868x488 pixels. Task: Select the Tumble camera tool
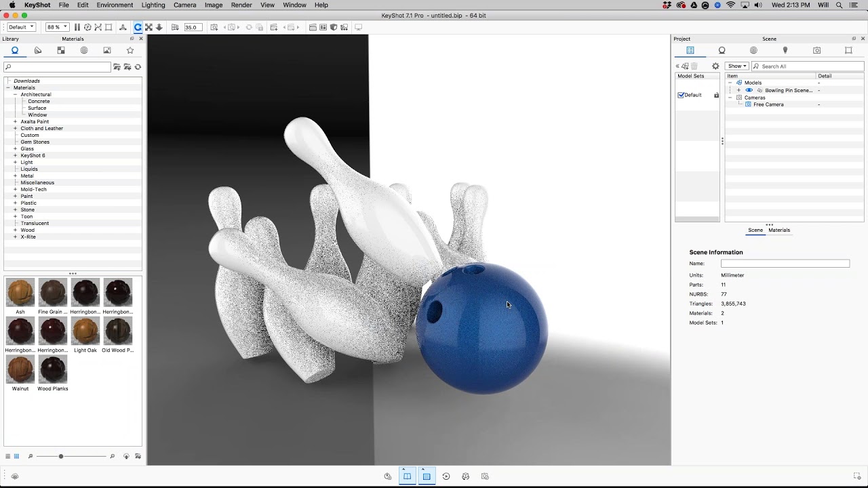(138, 27)
